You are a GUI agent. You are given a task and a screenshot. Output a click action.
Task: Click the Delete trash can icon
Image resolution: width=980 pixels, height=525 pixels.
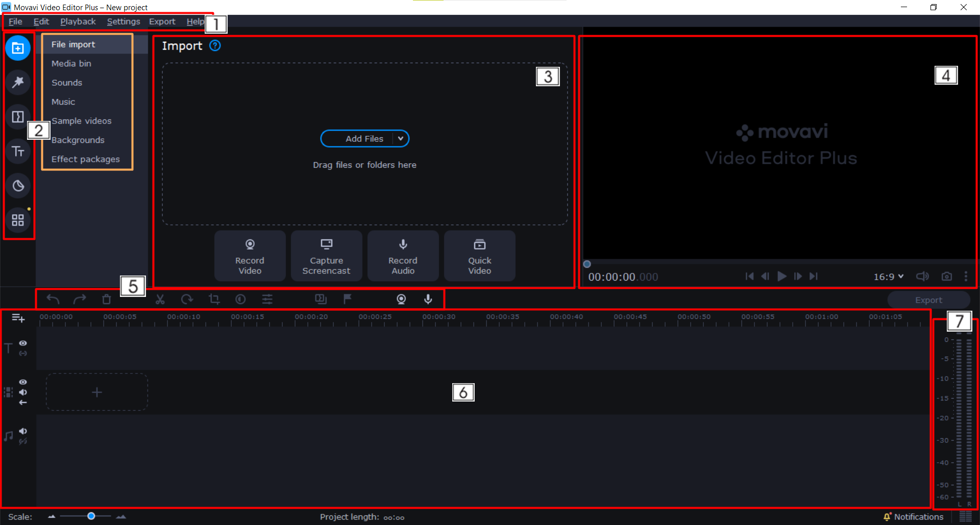106,299
